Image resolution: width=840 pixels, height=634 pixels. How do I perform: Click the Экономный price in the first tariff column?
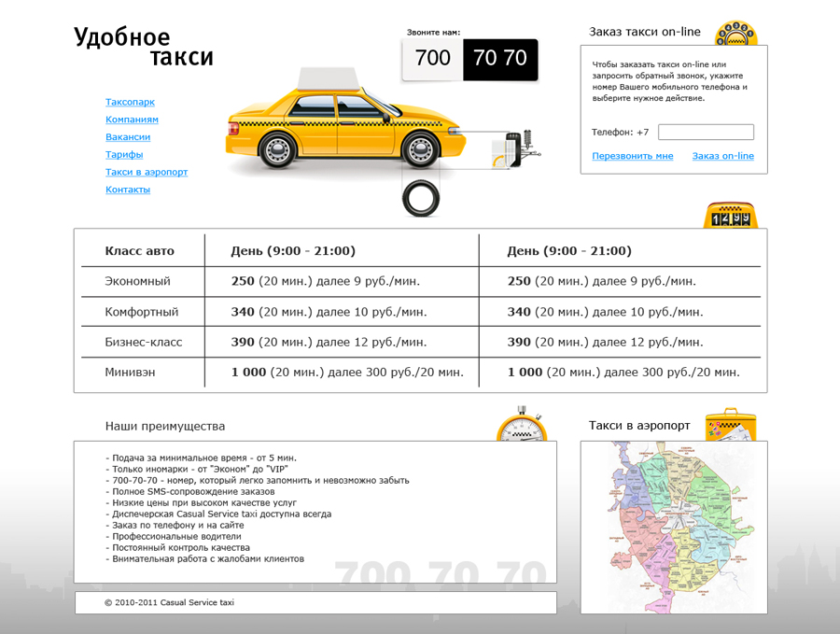pos(325,281)
